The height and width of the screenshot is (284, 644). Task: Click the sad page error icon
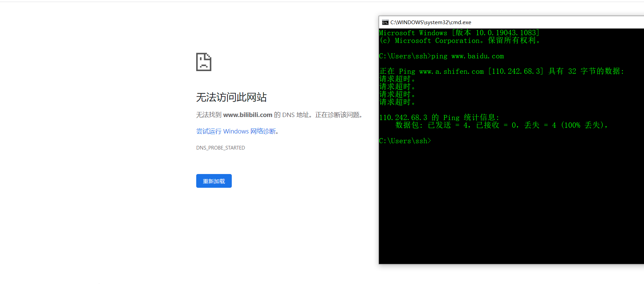204,62
